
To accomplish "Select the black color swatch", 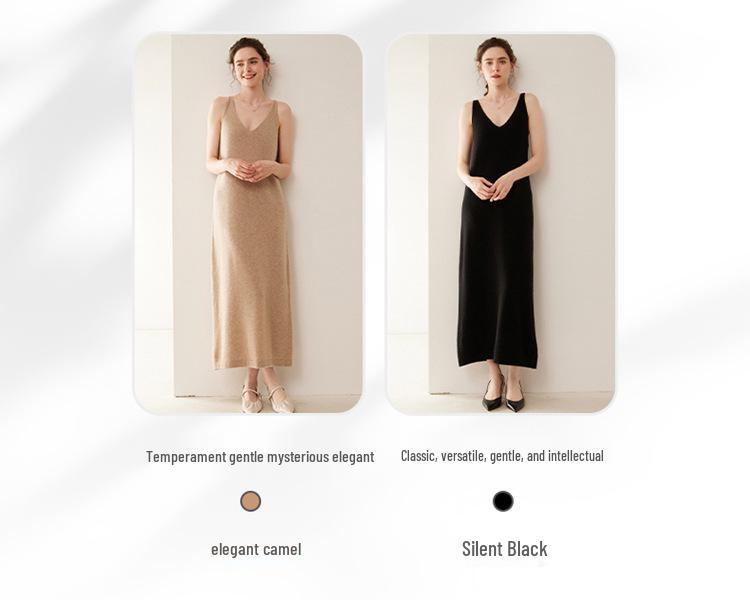I will coord(503,501).
